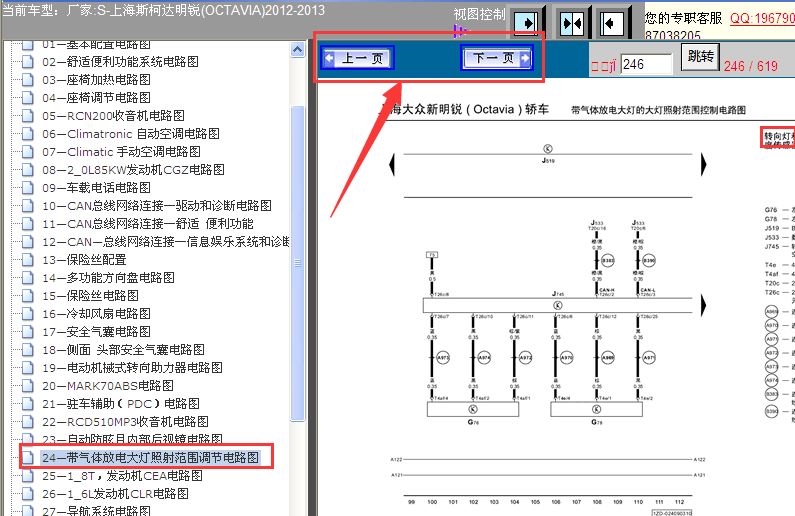
Task: Click document icon beside 26—1_6L发动机CLR电路图
Action: (x=28, y=494)
